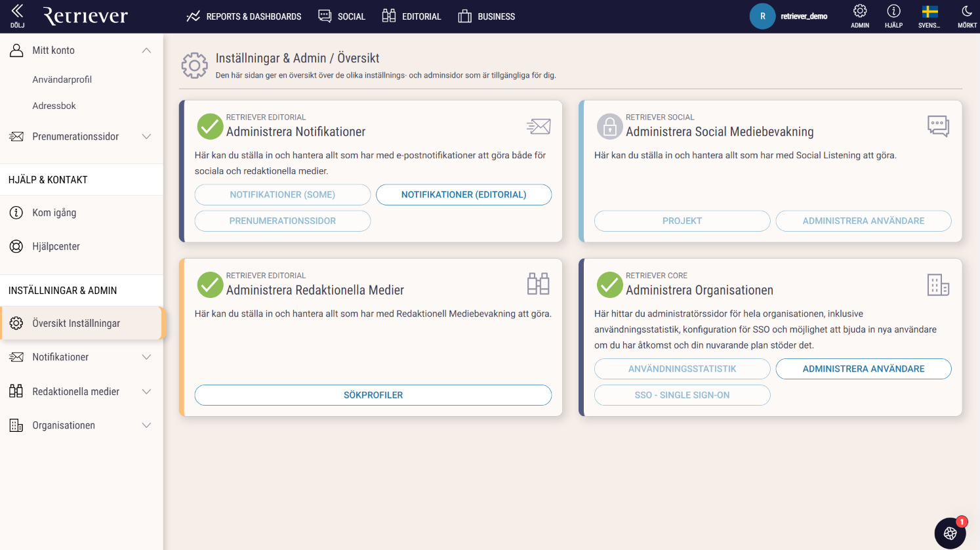Expand Prenumerationssidor sidebar chevron
This screenshot has width=980, height=550.
pos(146,137)
